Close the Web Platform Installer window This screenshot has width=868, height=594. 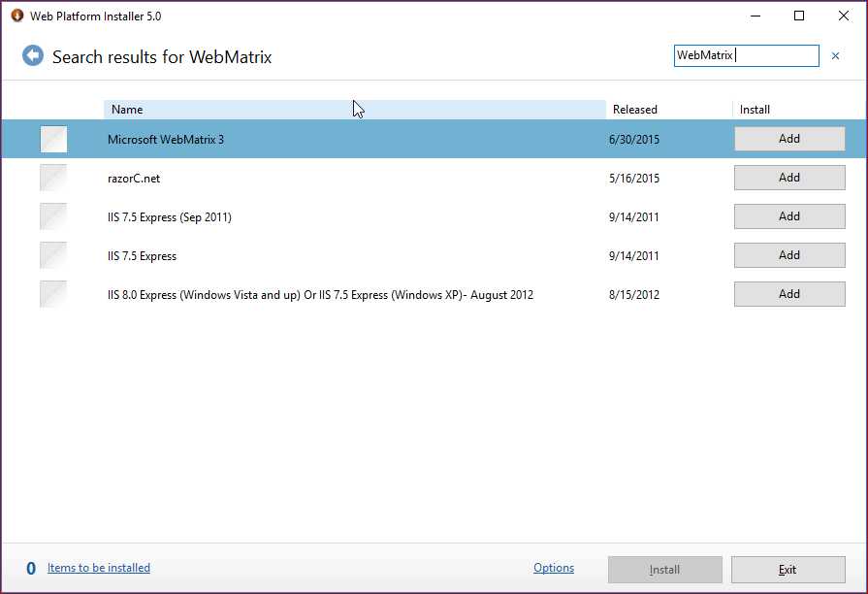pyautogui.click(x=843, y=16)
